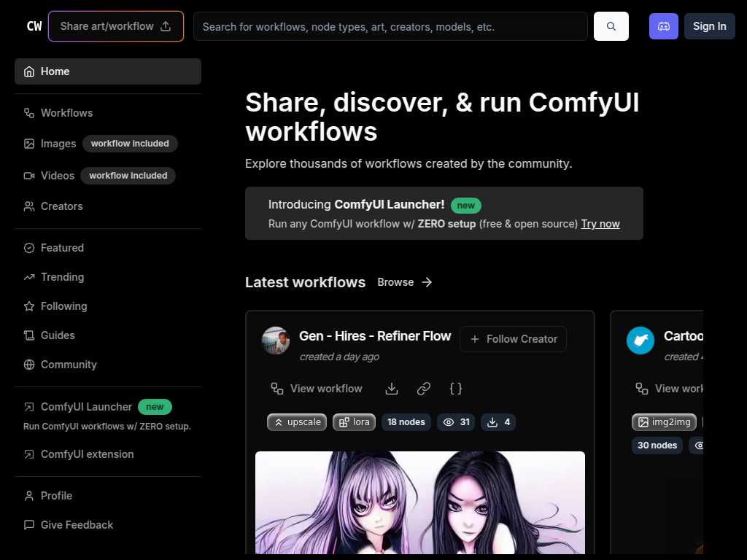Click the magnifier search button
Screen dimensions: 747x560
point(611,26)
